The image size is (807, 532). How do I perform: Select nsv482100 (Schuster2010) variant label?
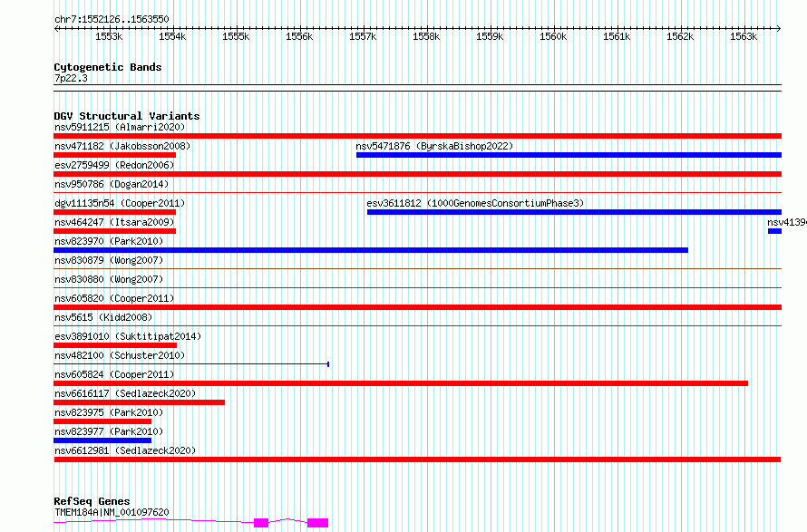pyautogui.click(x=120, y=355)
